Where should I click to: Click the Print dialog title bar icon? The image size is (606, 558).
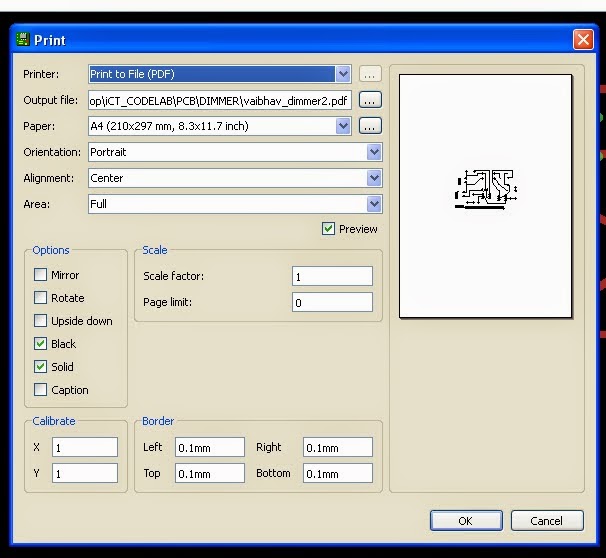coord(23,39)
